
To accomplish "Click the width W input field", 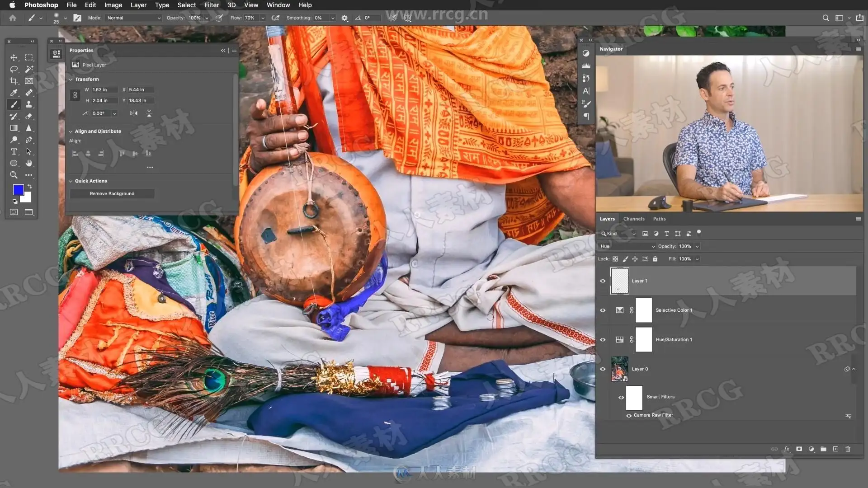I will pos(104,89).
